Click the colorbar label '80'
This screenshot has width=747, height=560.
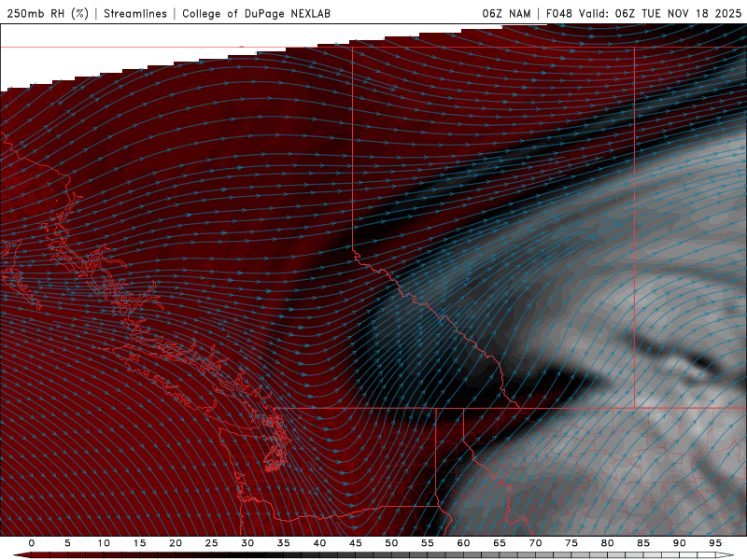[x=608, y=543]
